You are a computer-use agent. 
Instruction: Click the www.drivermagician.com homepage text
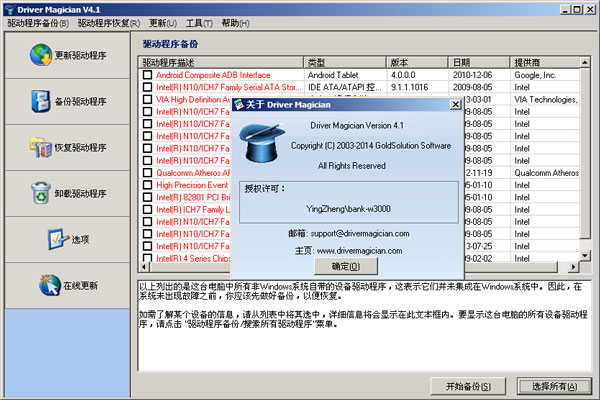[x=360, y=251]
